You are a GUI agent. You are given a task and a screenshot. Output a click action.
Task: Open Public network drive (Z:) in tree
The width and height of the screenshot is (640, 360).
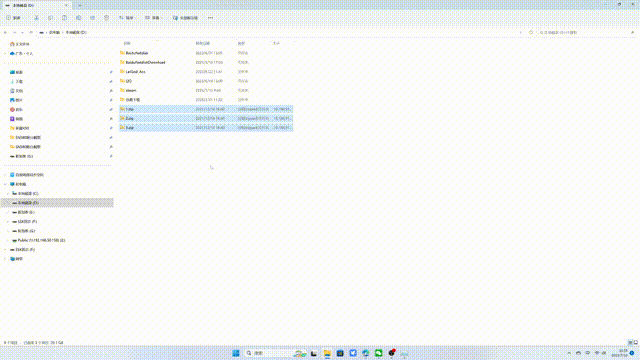[x=39, y=240]
